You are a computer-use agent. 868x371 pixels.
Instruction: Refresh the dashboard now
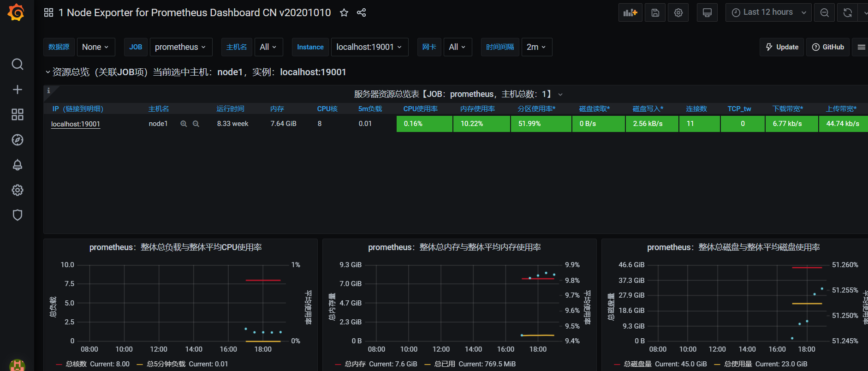pyautogui.click(x=847, y=12)
